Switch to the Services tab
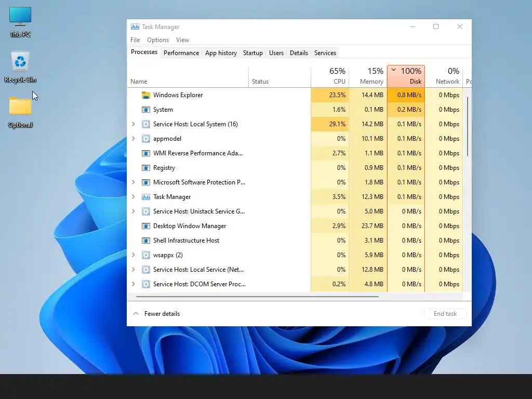Image resolution: width=532 pixels, height=399 pixels. click(x=325, y=53)
